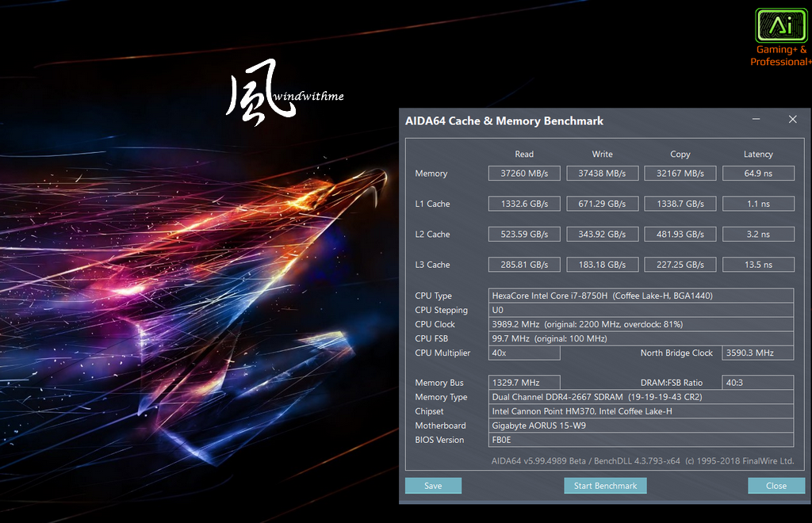Select L1 Cache Read 1332.6 GB/s
812x523 pixels.
point(524,204)
